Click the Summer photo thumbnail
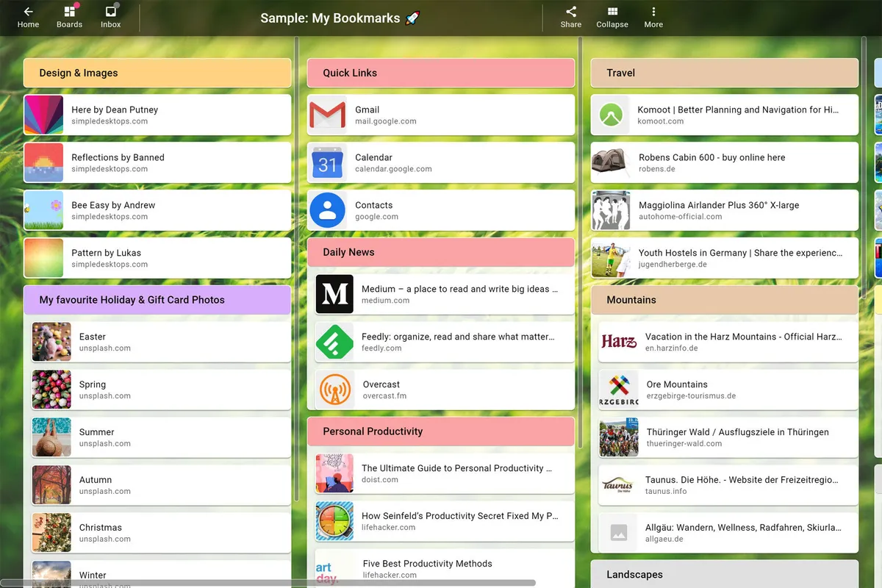882x588 pixels. (51, 437)
